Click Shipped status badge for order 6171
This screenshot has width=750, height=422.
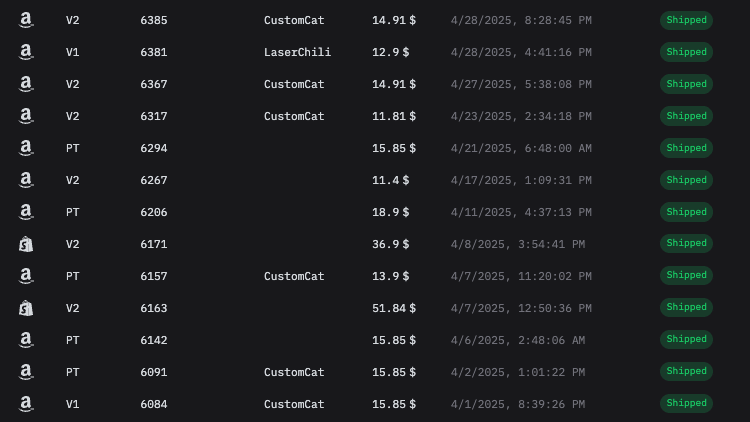tap(686, 244)
